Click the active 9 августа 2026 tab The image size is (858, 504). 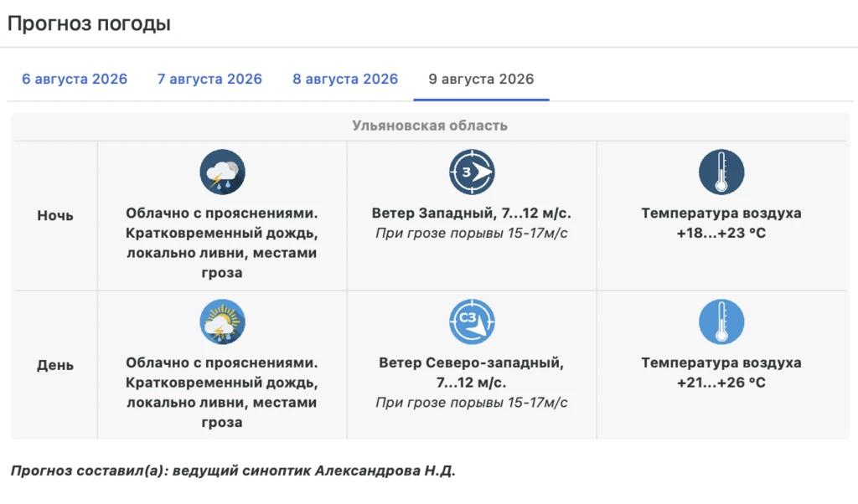tap(481, 80)
